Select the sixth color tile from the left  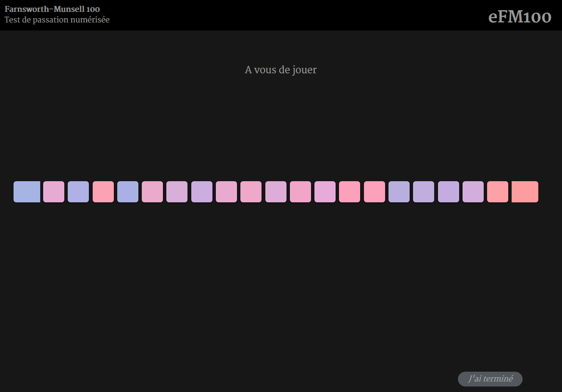[152, 192]
